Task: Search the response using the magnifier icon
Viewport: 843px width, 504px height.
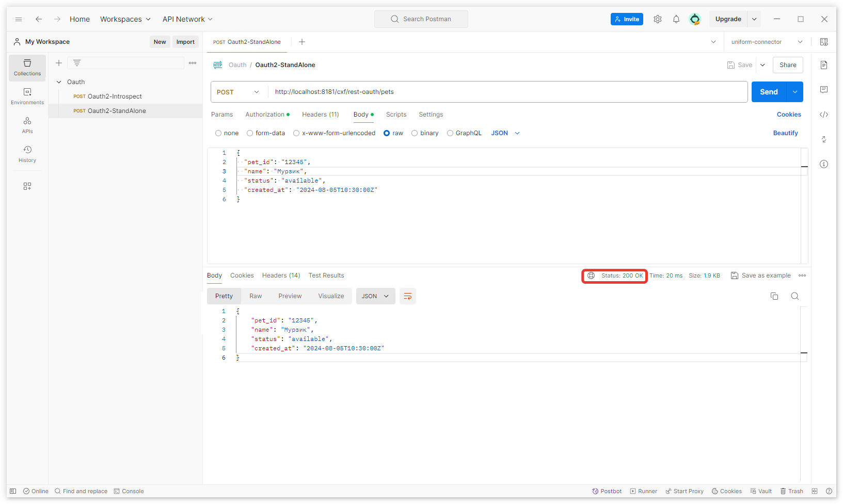Action: pyautogui.click(x=794, y=296)
